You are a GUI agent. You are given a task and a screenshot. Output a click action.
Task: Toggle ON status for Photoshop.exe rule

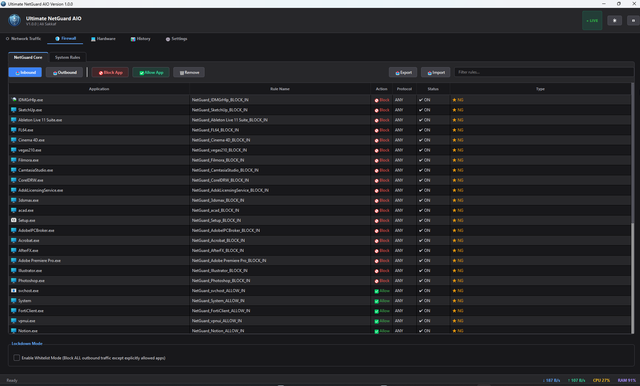[424, 281]
